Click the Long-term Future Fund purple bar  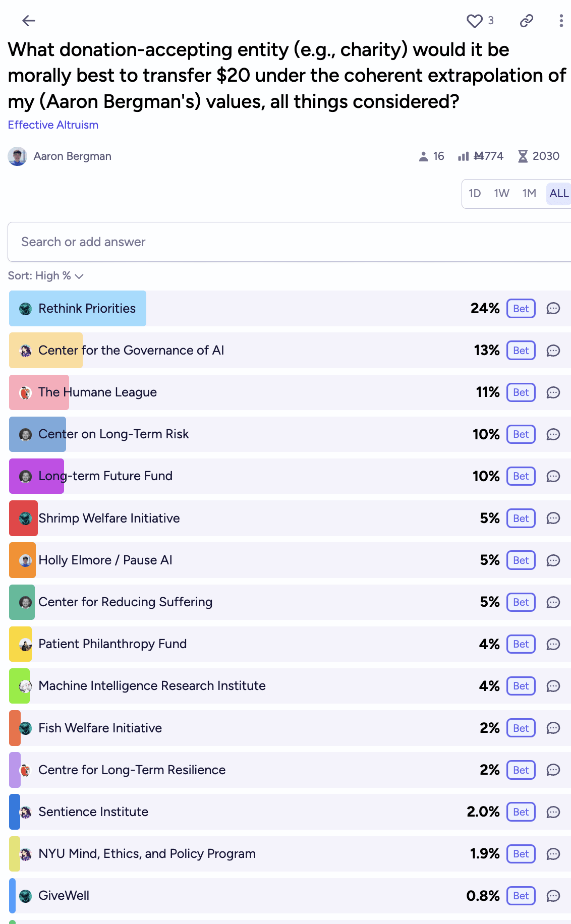36,476
